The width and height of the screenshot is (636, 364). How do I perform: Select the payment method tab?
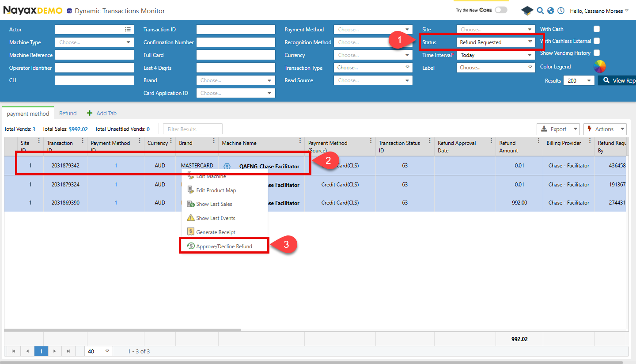(x=28, y=114)
